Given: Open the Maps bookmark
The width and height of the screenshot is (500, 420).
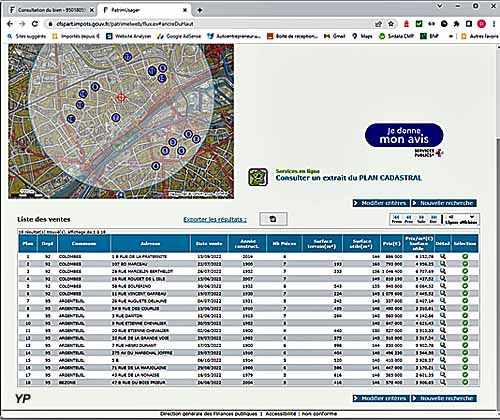Looking at the screenshot, I should 362,36.
